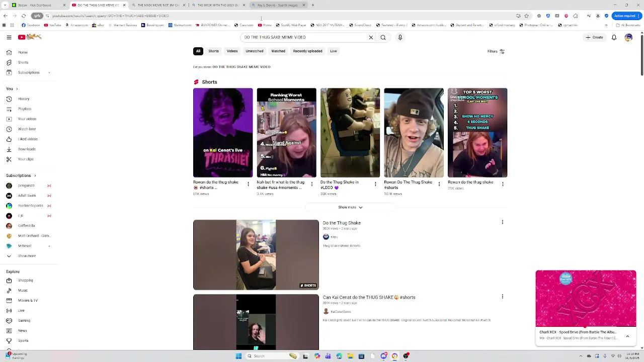Screen dimensions: 644x362
Task: Select the All filter chip
Action: 198,51
